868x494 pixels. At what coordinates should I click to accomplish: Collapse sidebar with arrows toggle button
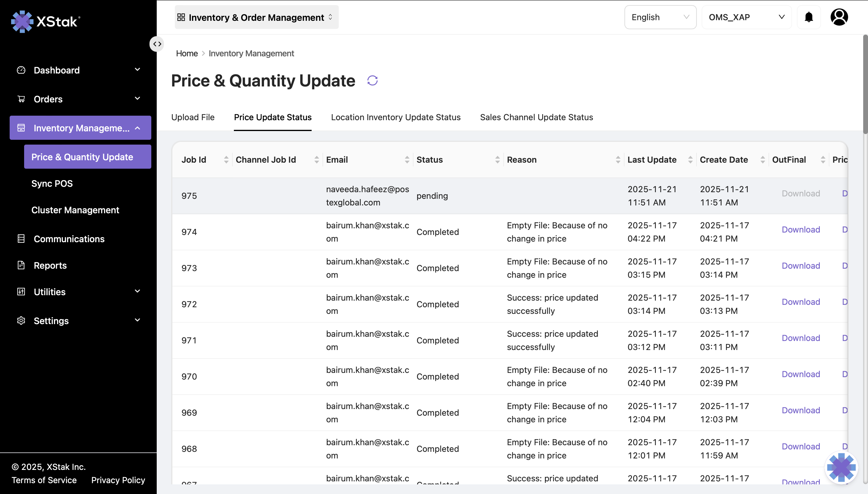(x=157, y=44)
